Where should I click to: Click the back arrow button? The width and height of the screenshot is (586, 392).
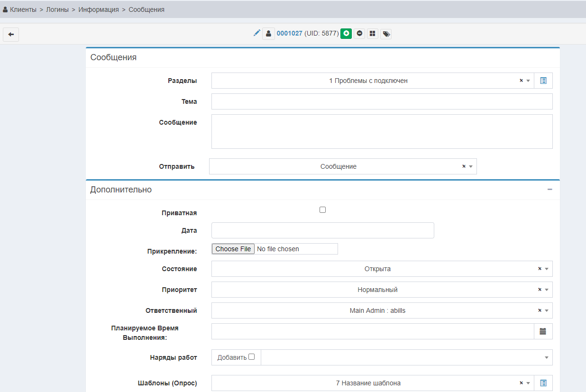(x=11, y=35)
